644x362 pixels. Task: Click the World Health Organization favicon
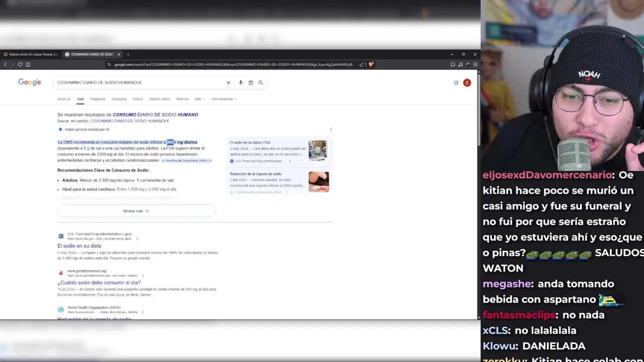tap(61, 309)
